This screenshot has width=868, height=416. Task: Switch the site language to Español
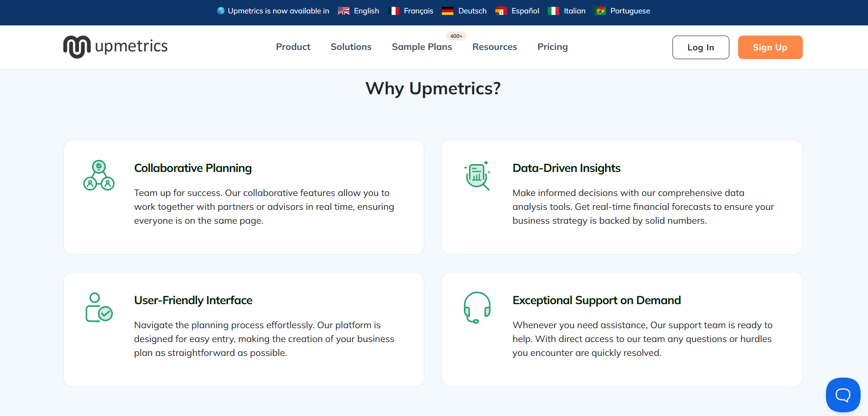[526, 11]
